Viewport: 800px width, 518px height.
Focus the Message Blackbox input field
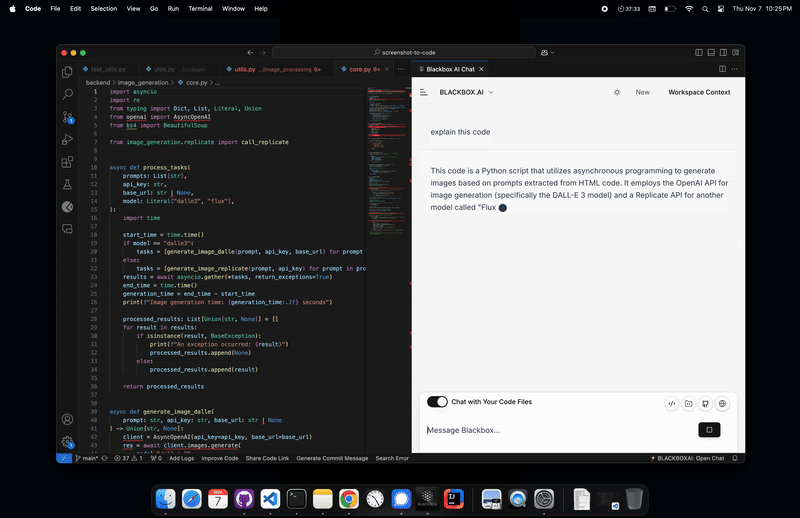tap(560, 430)
